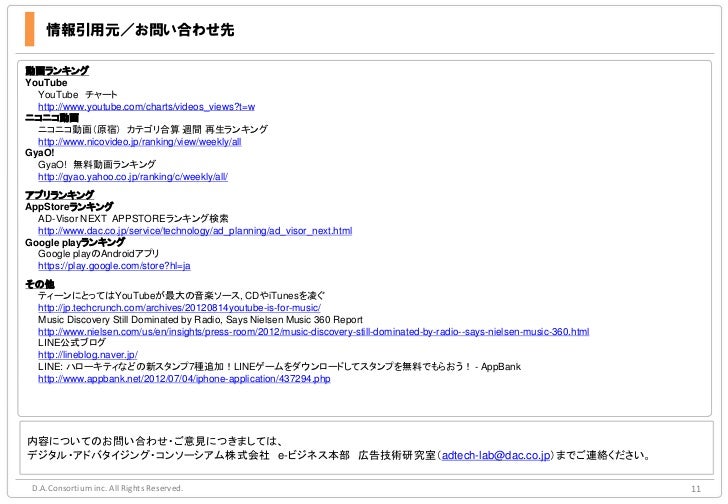This screenshot has width=728, height=504.
Task: Open the jp.techcrunch.com youtube-is-for-music link
Action: [179, 308]
